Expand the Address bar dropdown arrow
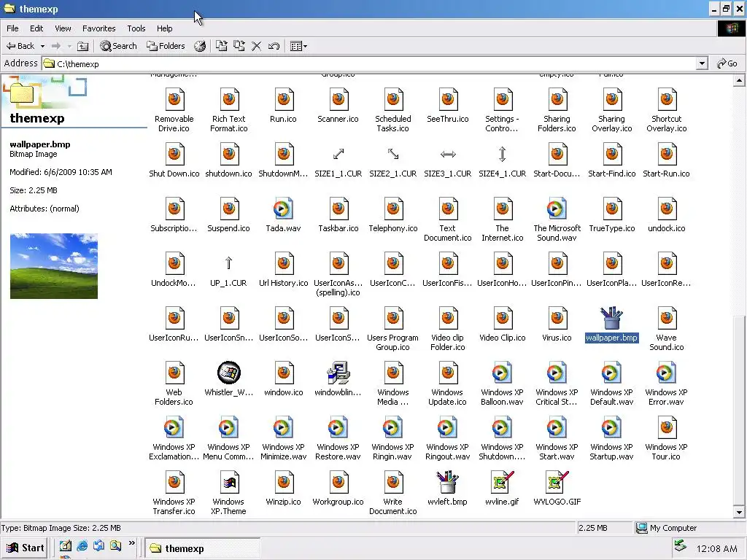 702,63
